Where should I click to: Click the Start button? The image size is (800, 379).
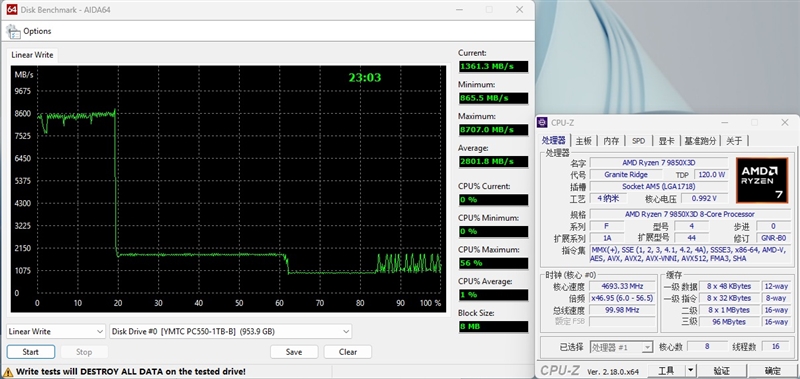(31, 352)
